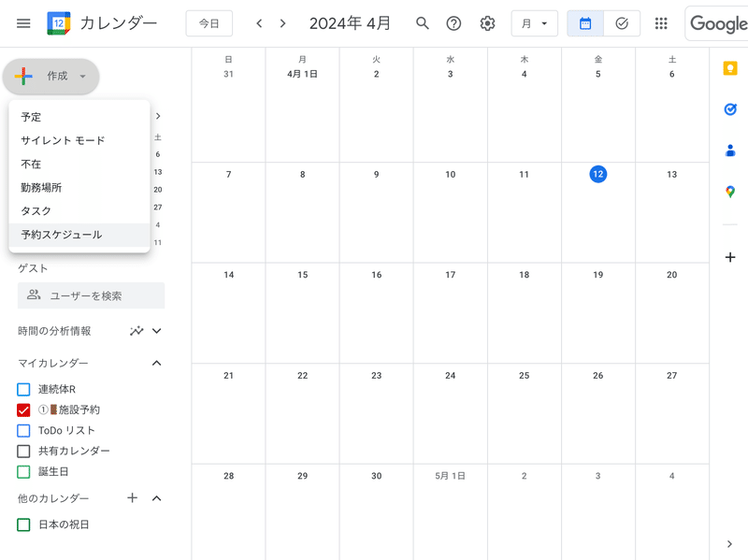
Task: Toggle the 誕生日 calendar checkbox
Action: tap(23, 471)
